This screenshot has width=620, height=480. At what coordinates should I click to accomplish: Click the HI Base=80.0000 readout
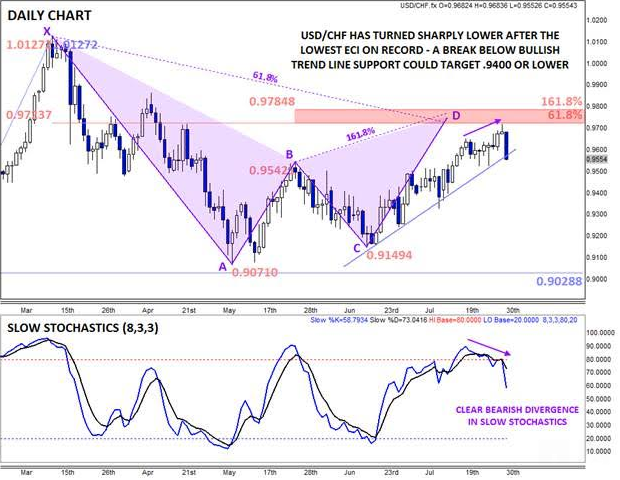455,320
